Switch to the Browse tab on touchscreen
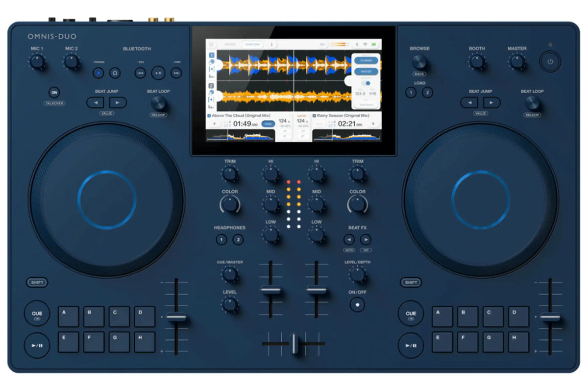Image resolution: width=588 pixels, height=392 pixels. (x=230, y=44)
